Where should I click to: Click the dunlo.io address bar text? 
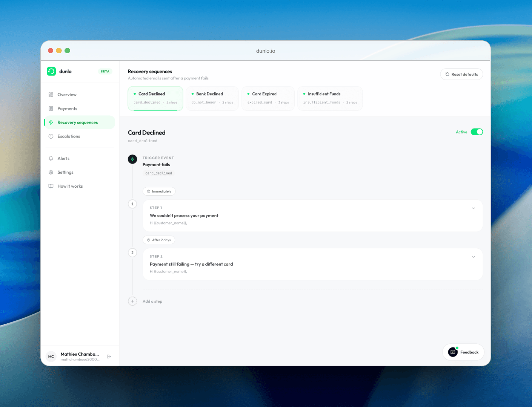266,51
